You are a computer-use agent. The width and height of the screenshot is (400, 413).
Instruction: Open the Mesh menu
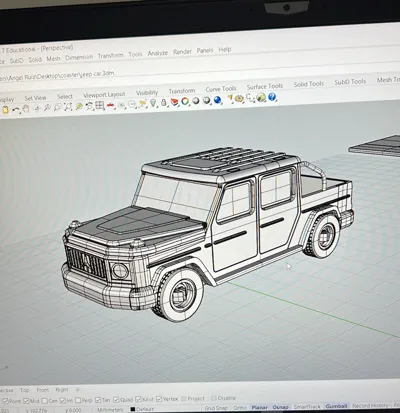[x=53, y=59]
